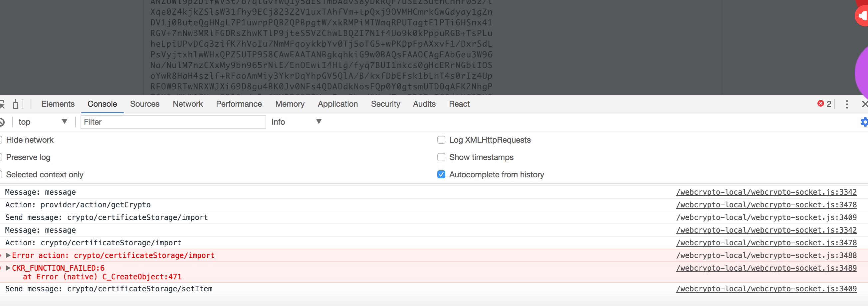This screenshot has width=868, height=306.
Task: Select the Console tab
Action: tap(102, 104)
